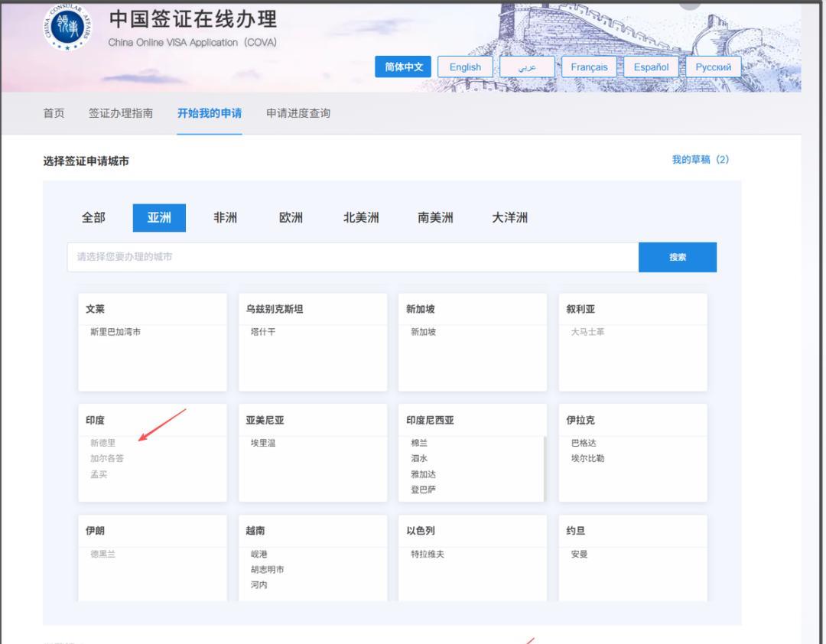Viewport: 826px width, 644px height.
Task: Choose 大马士革 under 叙利亚
Action: pyautogui.click(x=587, y=332)
